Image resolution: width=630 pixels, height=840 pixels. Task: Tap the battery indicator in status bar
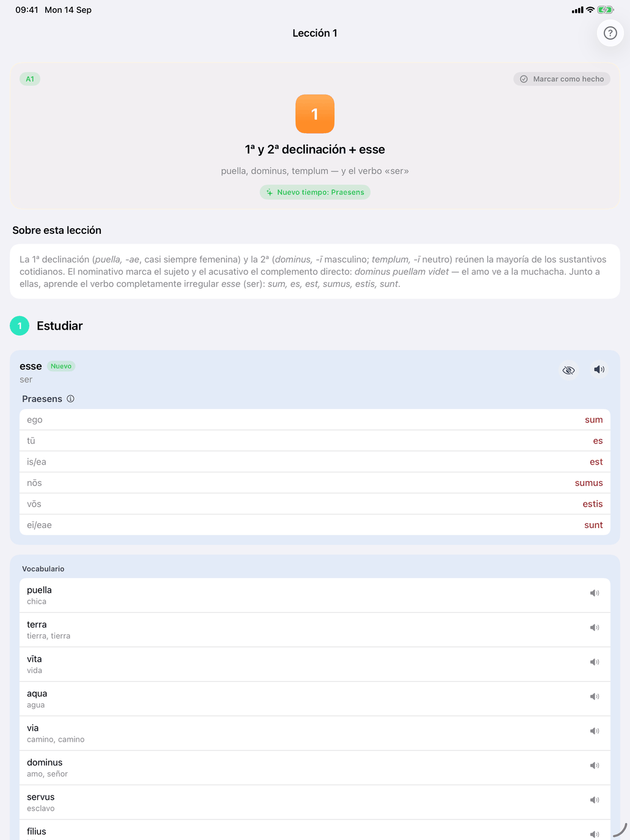[606, 10]
